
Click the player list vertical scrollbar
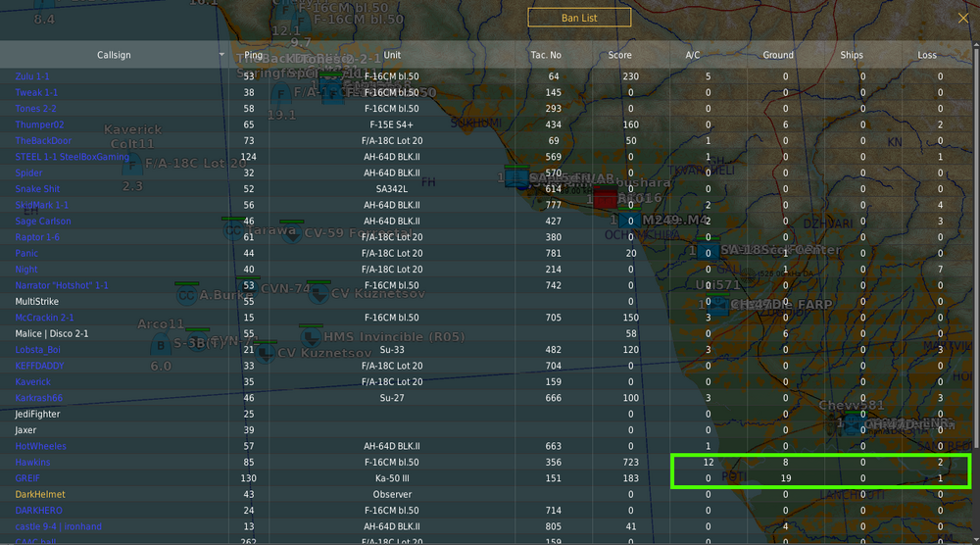(976, 246)
